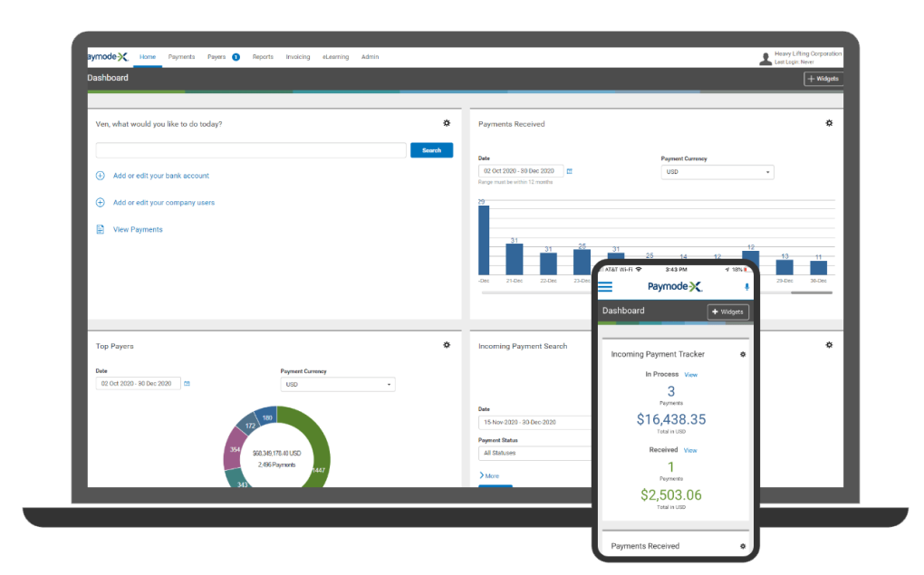Expand Payment Currency dropdown in Payments Received
924x575 pixels.
pyautogui.click(x=717, y=172)
